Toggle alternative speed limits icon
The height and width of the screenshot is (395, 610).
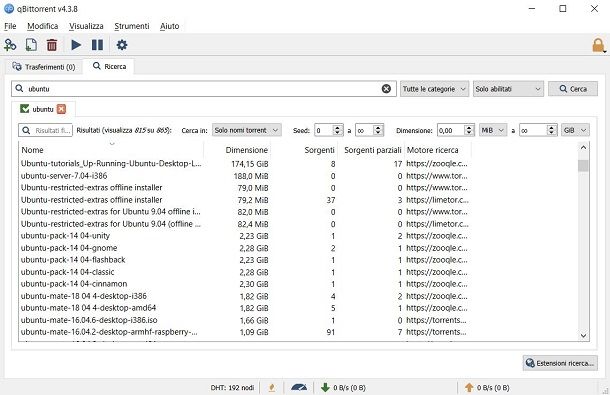point(299,387)
